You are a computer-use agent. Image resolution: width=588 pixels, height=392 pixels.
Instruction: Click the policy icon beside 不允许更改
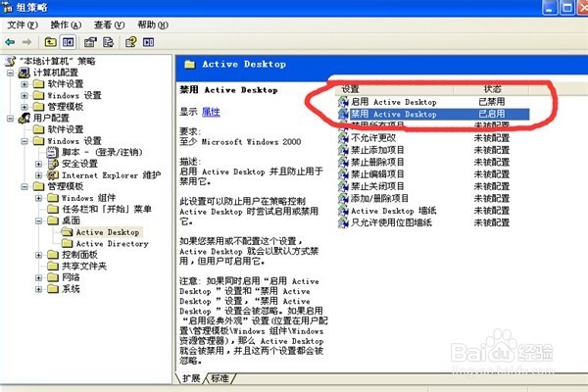pyautogui.click(x=343, y=138)
